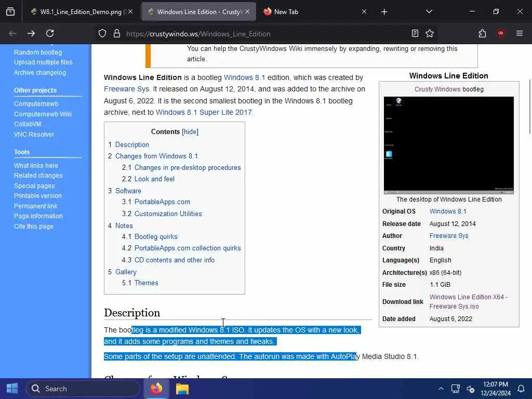Hide the Contents table via [hide]

[190, 131]
